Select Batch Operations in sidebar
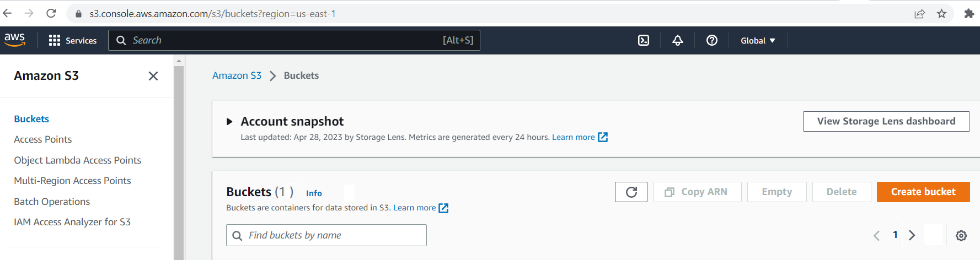This screenshot has height=260, width=980. click(52, 202)
